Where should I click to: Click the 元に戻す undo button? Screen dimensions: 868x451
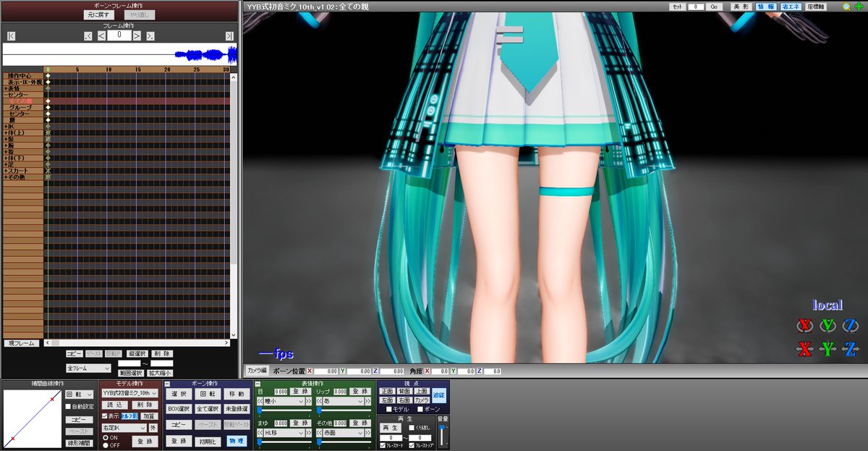click(x=100, y=14)
